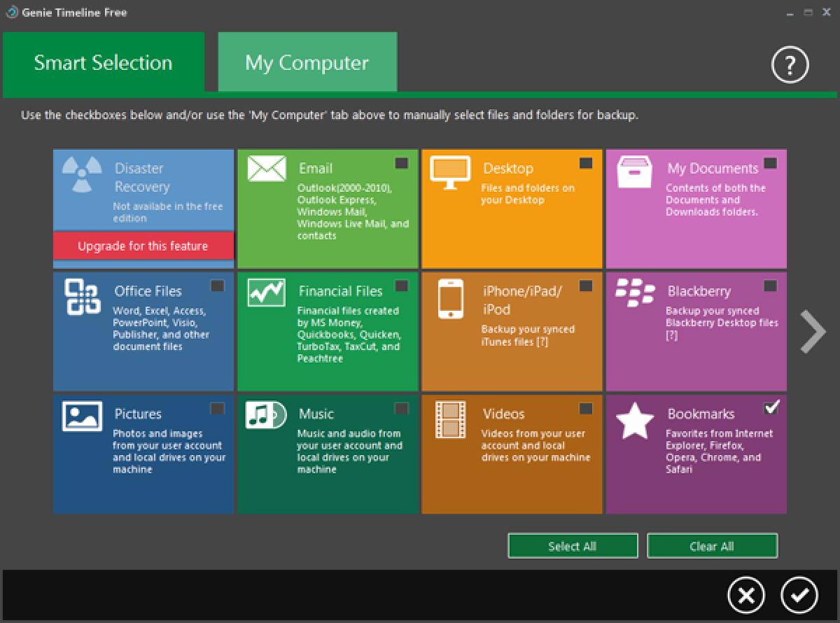Uncheck the Bookmarks checkbox
840x623 pixels.
(771, 407)
